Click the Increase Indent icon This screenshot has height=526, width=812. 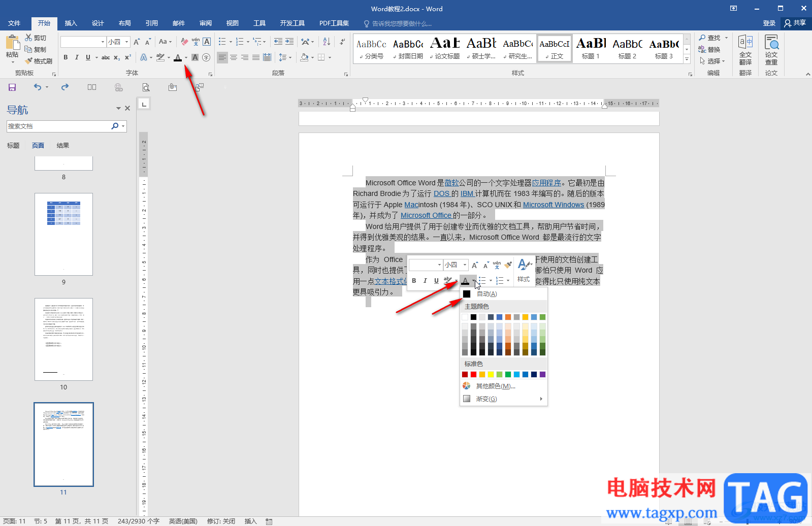point(289,42)
